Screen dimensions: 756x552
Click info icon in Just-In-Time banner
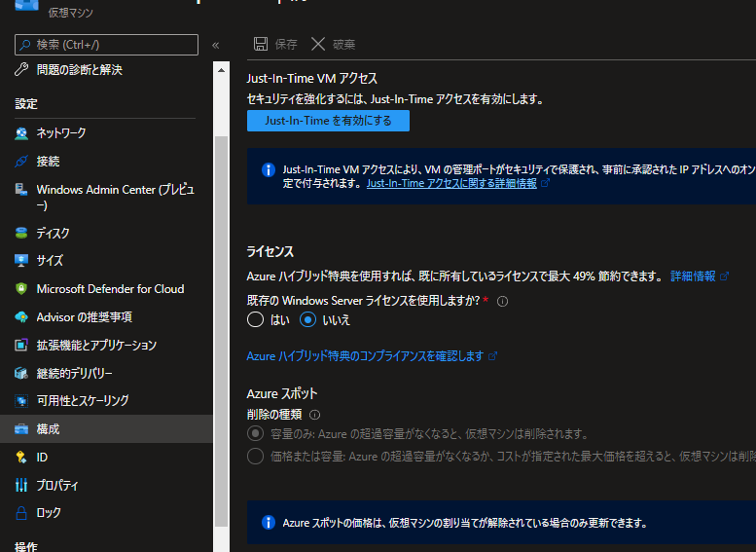(x=269, y=169)
